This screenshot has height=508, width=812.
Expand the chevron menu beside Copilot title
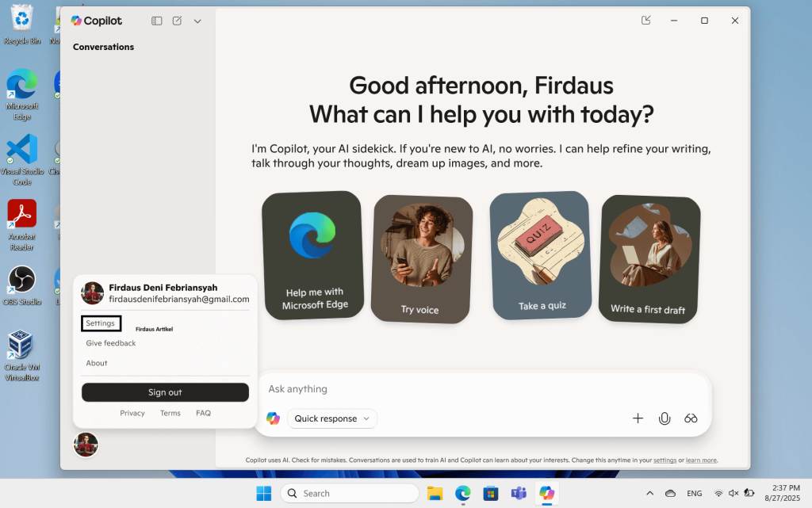tap(197, 21)
